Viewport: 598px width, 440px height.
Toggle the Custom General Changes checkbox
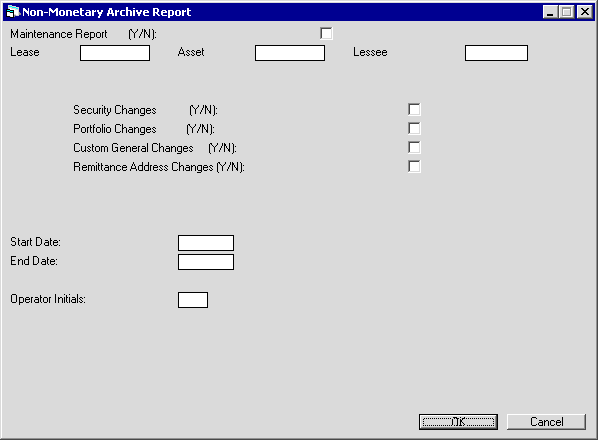414,148
